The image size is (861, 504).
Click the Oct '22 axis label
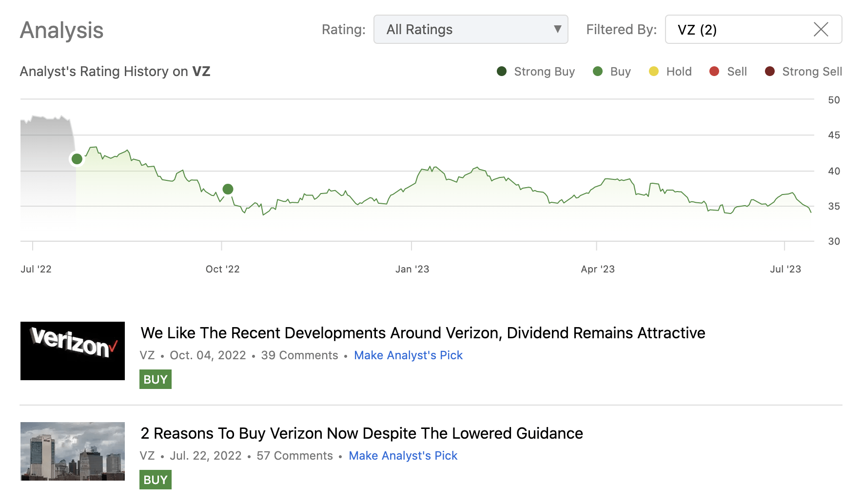coord(223,269)
